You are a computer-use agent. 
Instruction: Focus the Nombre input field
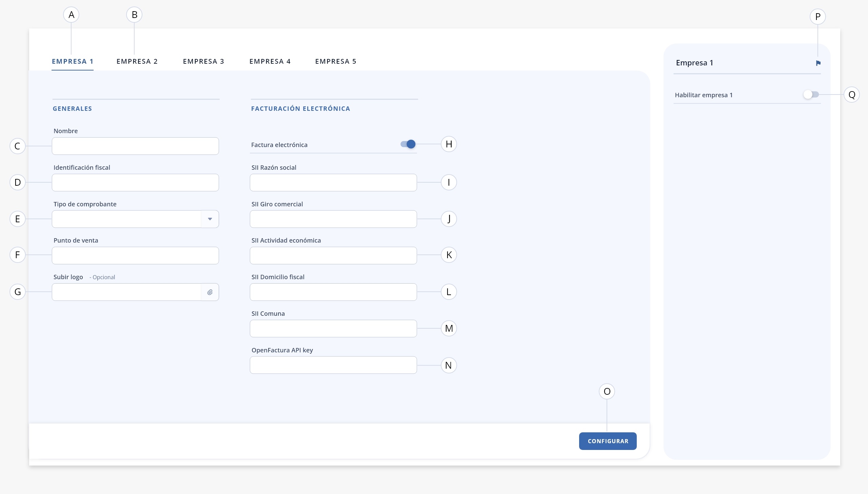click(135, 146)
